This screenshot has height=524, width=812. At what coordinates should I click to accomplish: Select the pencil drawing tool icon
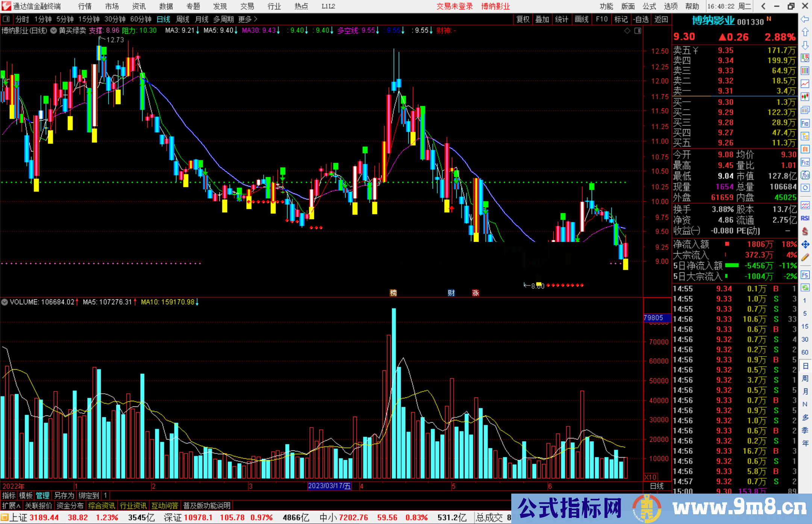[x=805, y=257]
